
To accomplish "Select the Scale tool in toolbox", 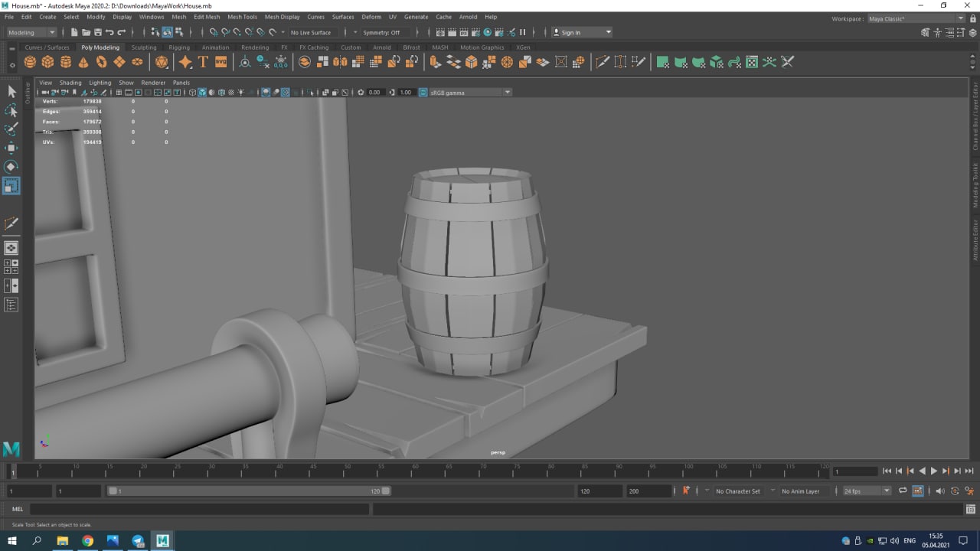I will [x=11, y=185].
